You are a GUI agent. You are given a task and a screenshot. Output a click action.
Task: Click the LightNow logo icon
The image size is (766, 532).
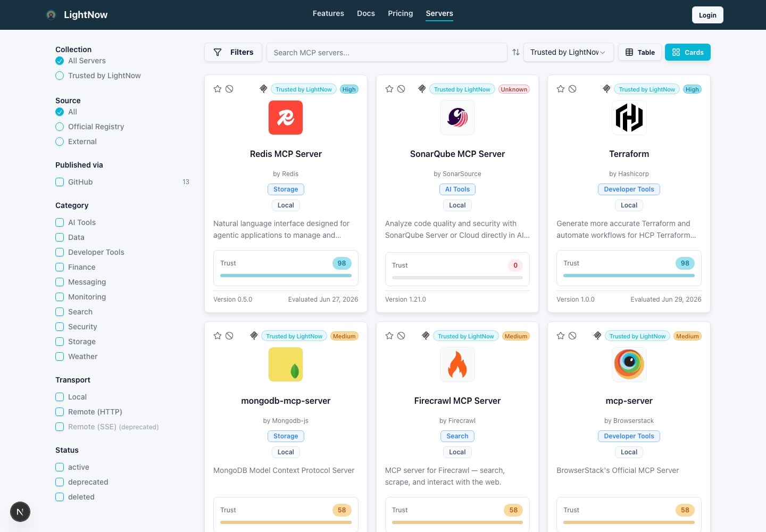click(51, 15)
